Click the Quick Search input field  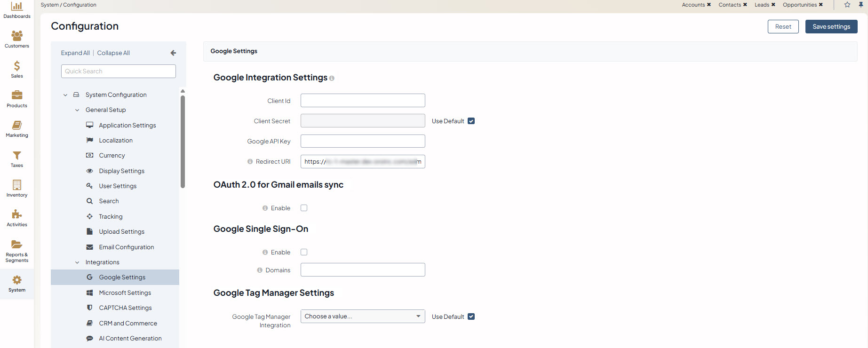tap(119, 71)
